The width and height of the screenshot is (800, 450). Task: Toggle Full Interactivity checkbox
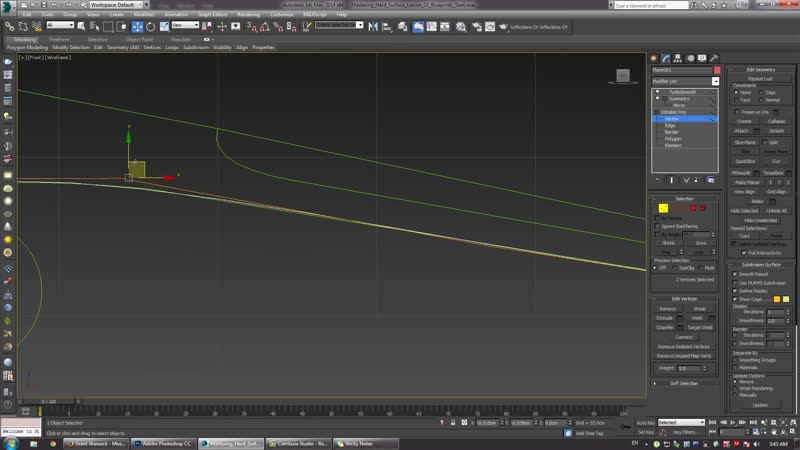pyautogui.click(x=744, y=253)
